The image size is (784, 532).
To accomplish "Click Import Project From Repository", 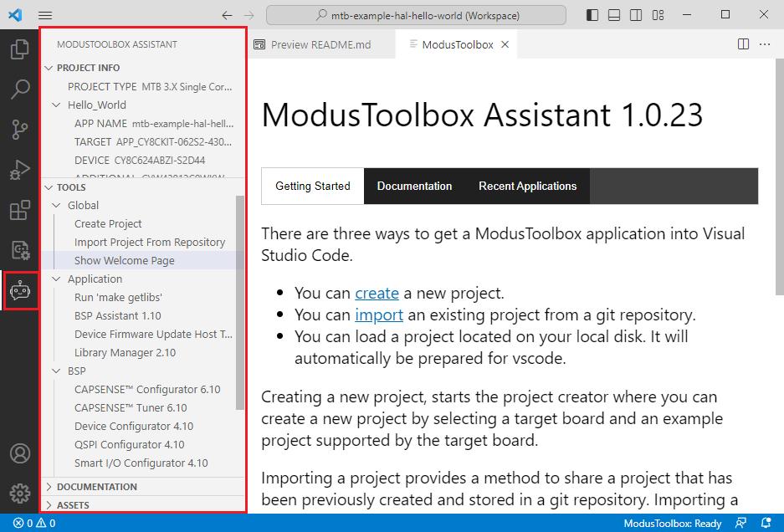I will 150,243.
